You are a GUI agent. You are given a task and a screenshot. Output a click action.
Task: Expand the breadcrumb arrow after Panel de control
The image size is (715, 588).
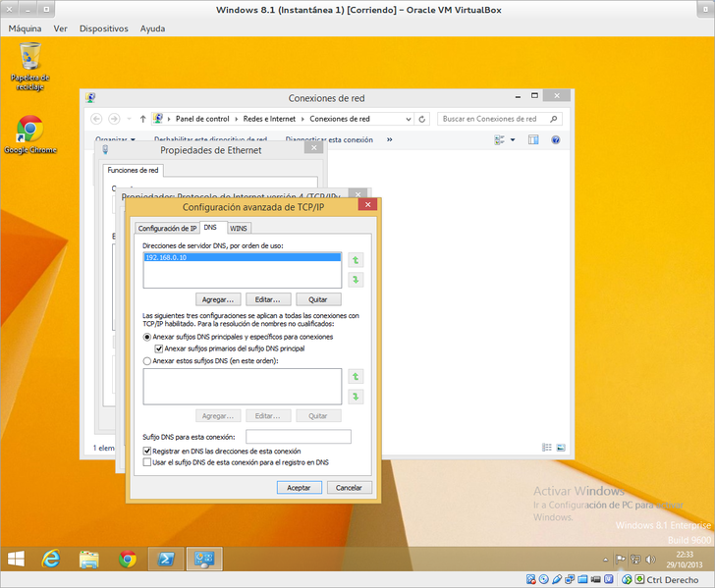[236, 119]
